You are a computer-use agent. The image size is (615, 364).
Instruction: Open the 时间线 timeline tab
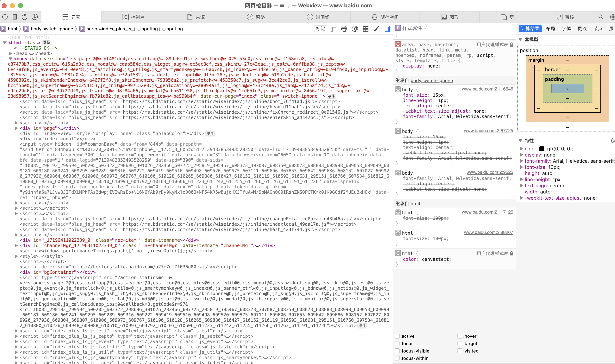click(x=318, y=17)
